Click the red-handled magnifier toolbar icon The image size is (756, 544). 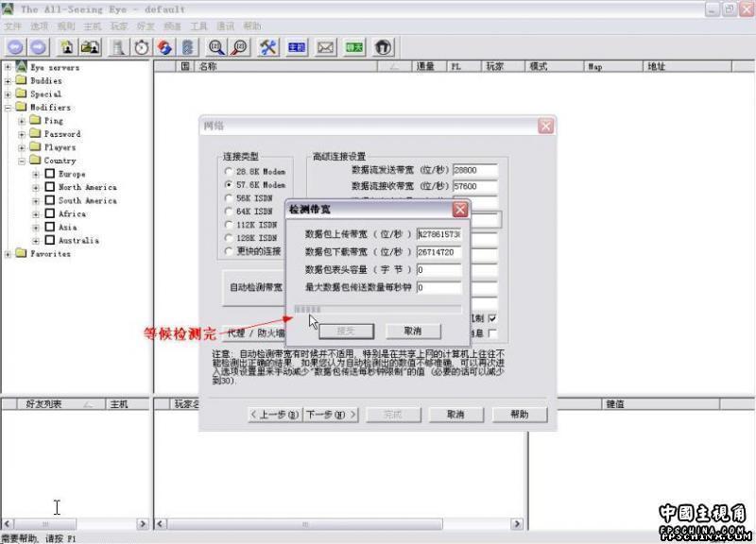click(240, 47)
